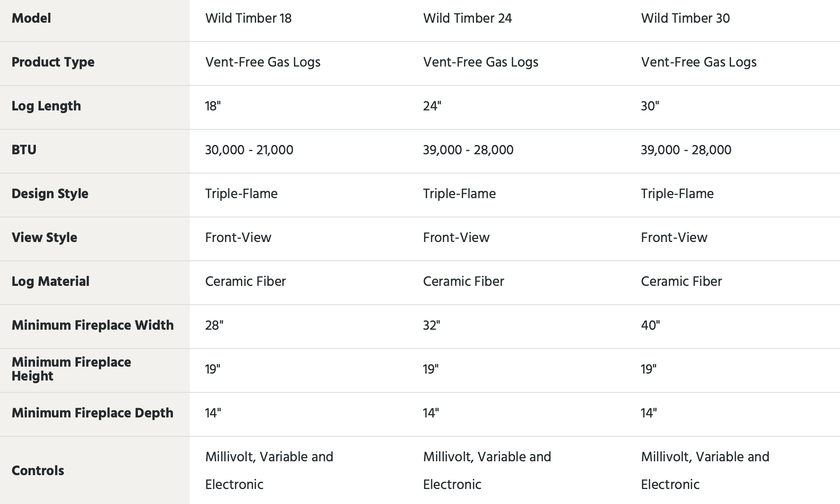Click the 24" log length value
This screenshot has height=504, width=840.
432,106
